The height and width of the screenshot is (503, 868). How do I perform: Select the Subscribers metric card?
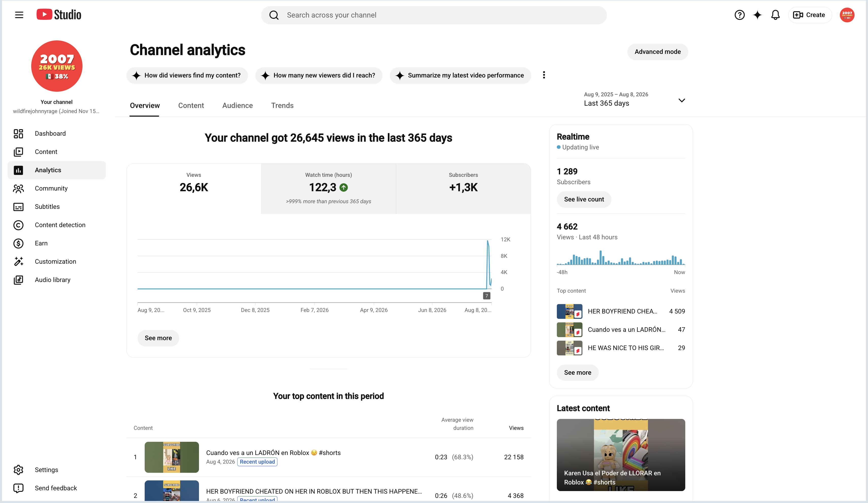pos(463,188)
